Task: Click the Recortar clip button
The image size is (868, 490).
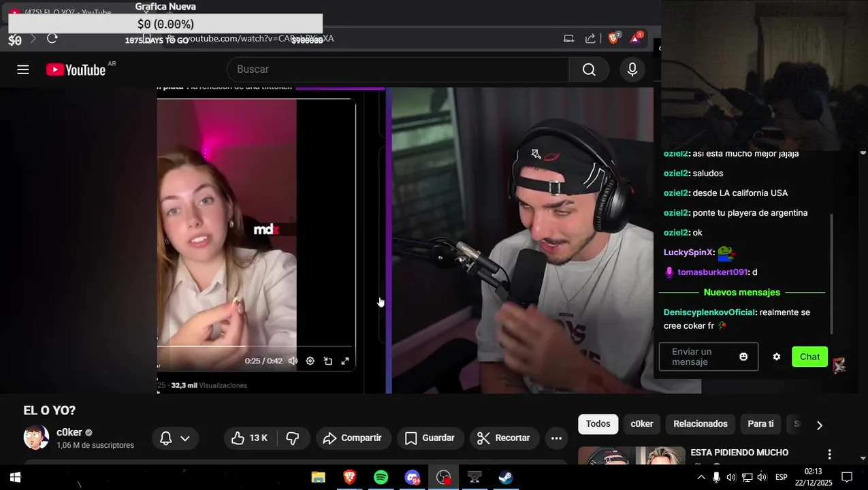Action: click(x=504, y=438)
